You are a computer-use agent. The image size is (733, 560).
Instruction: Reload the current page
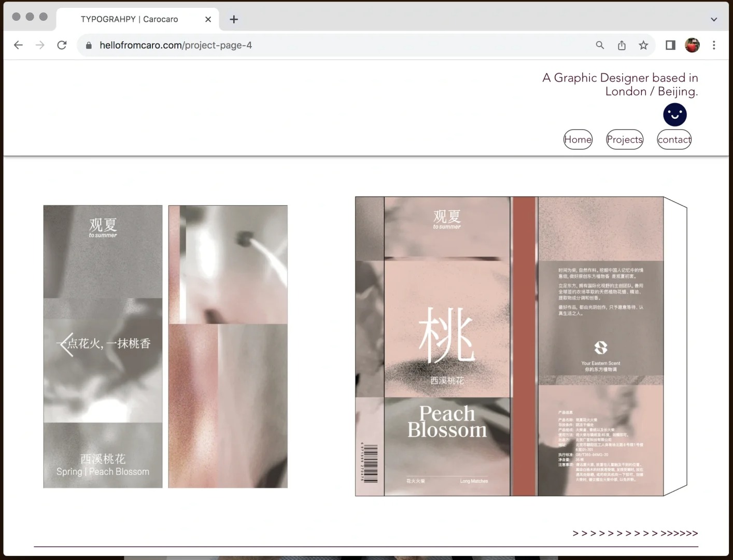tap(62, 45)
